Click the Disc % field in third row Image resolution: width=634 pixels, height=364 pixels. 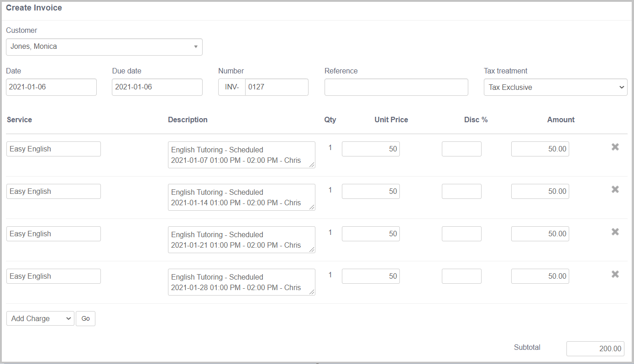(x=461, y=234)
